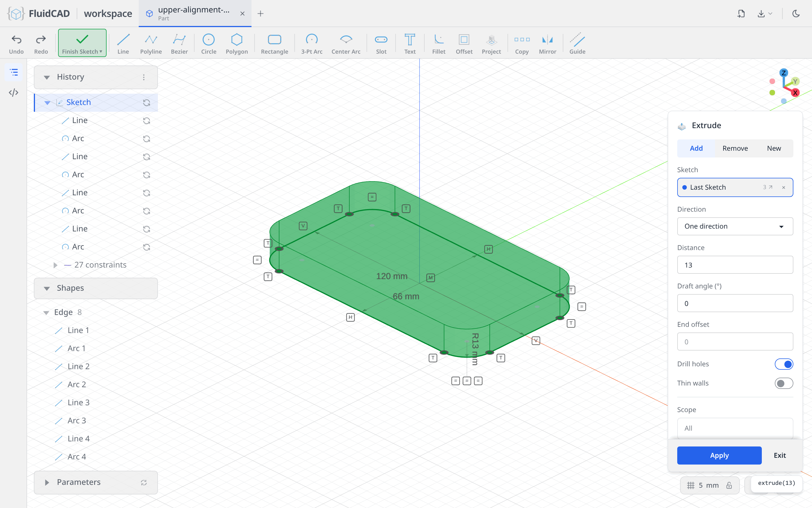
Task: Select the Fillet tool
Action: coord(438,44)
